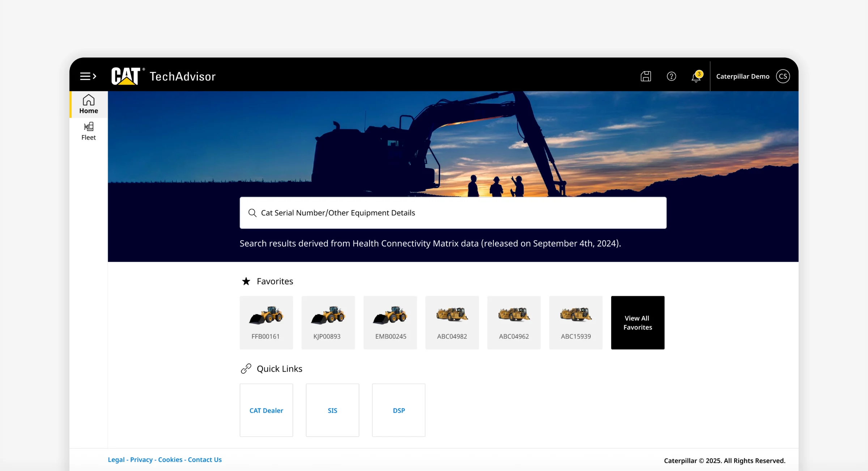This screenshot has width=868, height=471.
Task: Open favorite machine KJP00893
Action: pyautogui.click(x=328, y=322)
